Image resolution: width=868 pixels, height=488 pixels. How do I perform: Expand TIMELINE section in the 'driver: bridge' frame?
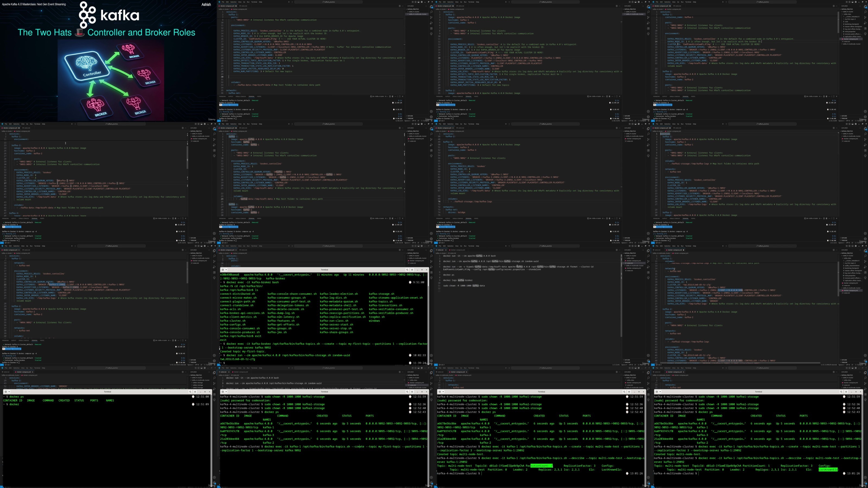(627, 240)
